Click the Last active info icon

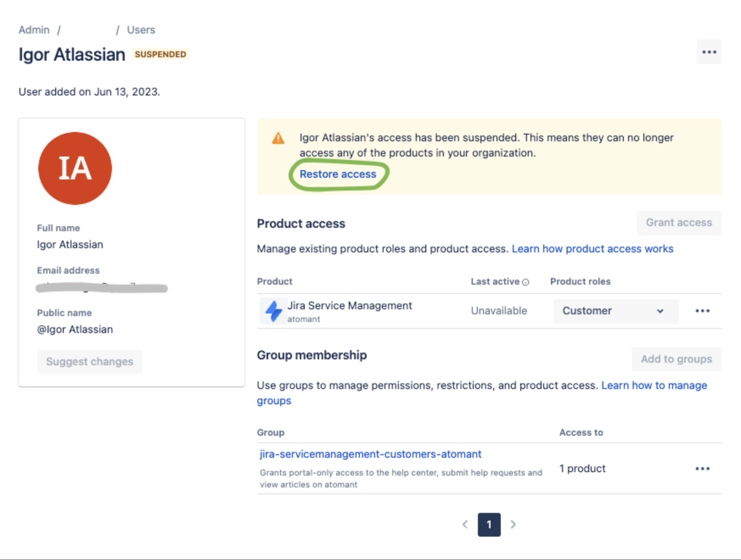(525, 282)
